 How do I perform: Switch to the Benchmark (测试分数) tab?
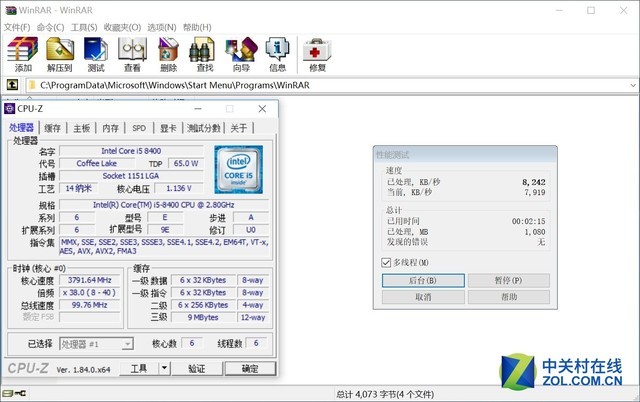(203, 128)
